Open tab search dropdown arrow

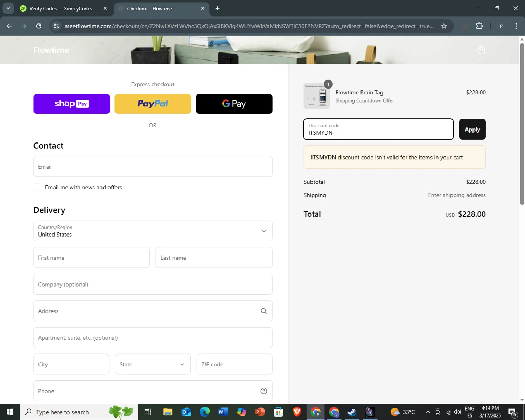(x=8, y=8)
